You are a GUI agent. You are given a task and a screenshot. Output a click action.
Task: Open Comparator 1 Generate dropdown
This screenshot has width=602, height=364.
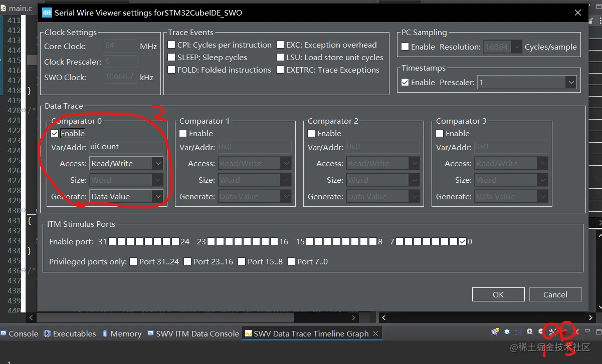255,197
